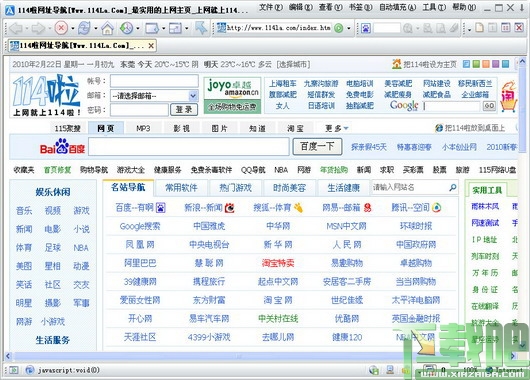Click the red close-all-tabs toolbar icon
530x380 pixels.
[519, 28]
